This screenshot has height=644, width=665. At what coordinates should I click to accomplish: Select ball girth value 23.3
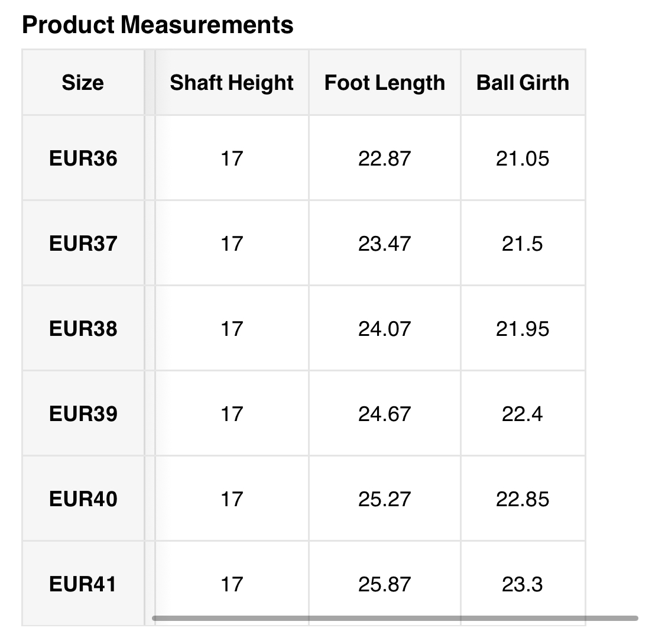523,584
